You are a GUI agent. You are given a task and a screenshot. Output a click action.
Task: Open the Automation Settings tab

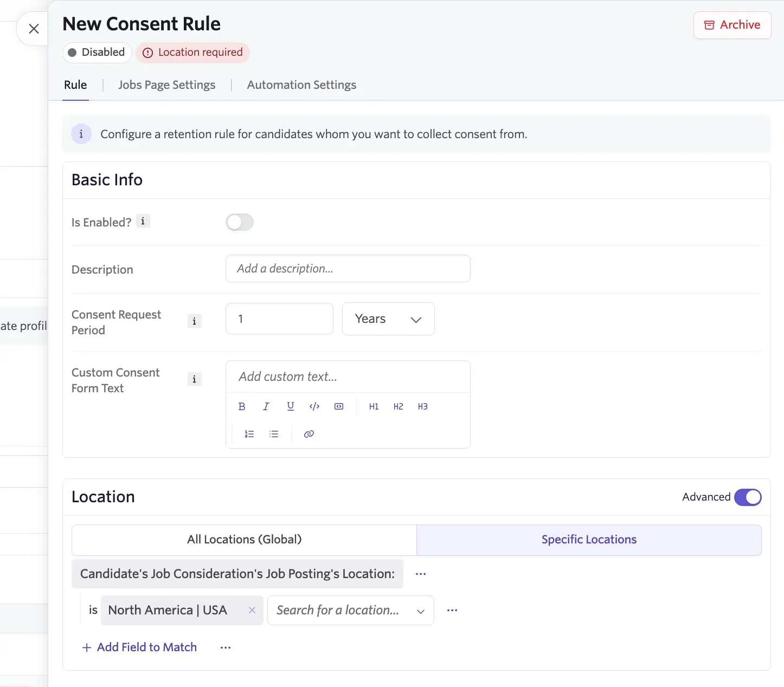pyautogui.click(x=301, y=85)
